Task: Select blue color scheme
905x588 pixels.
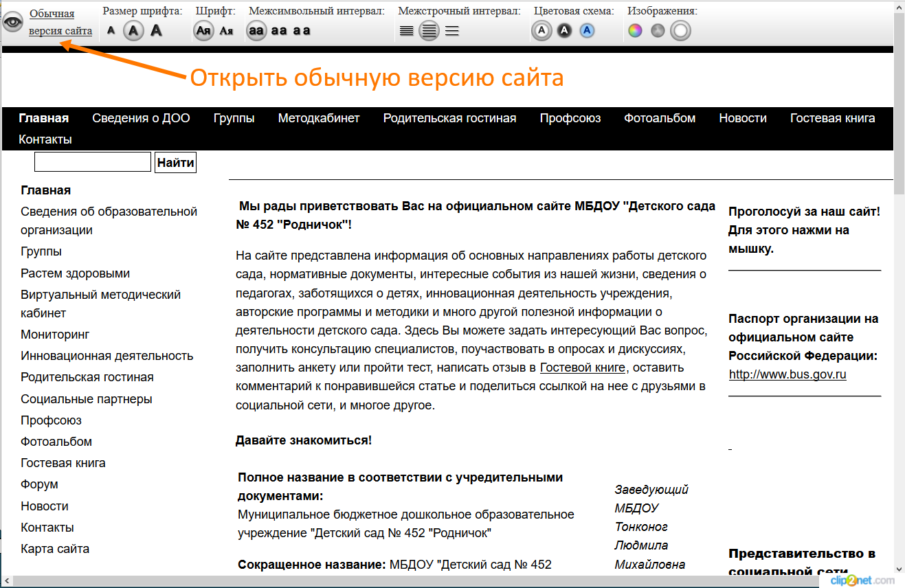Action: [x=587, y=30]
